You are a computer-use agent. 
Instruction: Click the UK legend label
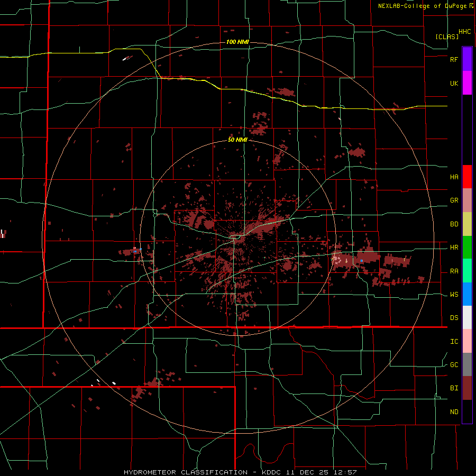coord(454,83)
